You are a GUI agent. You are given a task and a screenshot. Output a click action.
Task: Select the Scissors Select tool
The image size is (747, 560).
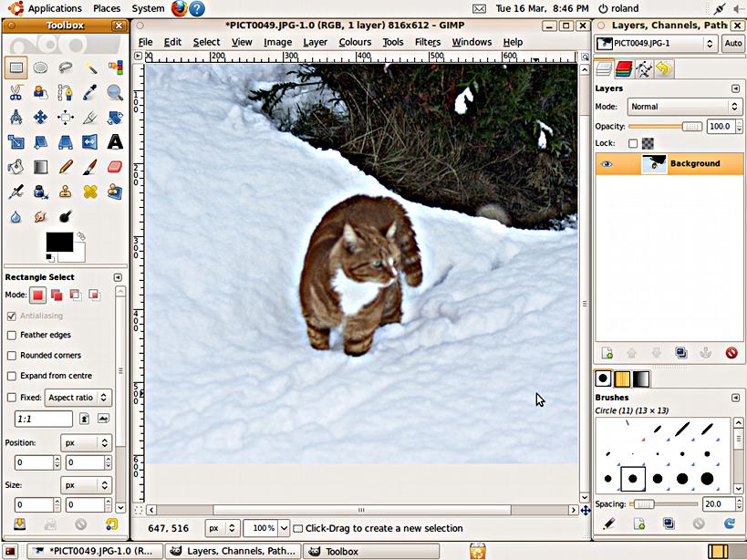[x=16, y=92]
